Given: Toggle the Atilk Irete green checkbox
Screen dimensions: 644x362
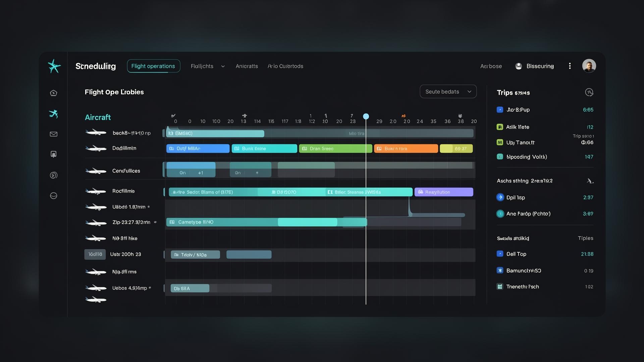Looking at the screenshot, I should tap(500, 127).
